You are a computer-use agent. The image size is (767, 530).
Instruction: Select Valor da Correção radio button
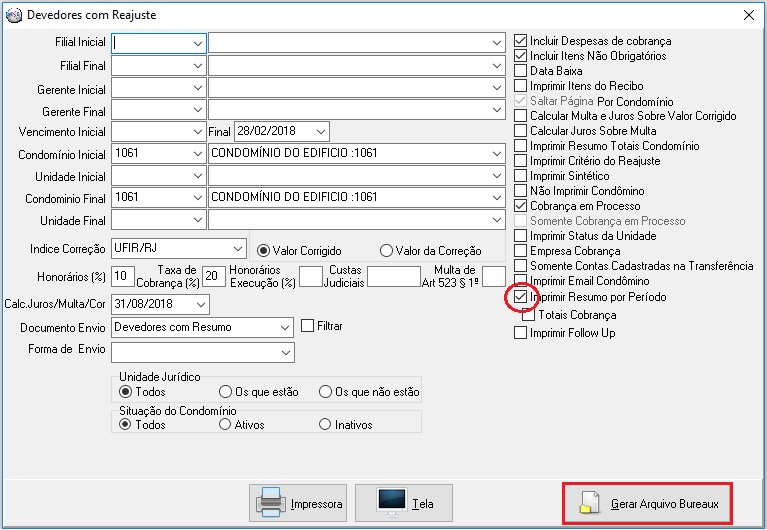click(386, 251)
